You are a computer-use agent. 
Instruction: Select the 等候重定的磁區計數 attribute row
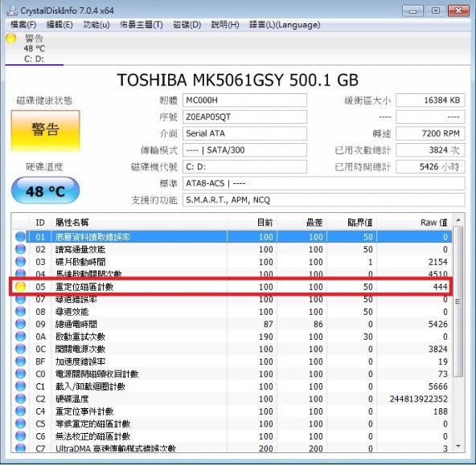tap(232, 423)
